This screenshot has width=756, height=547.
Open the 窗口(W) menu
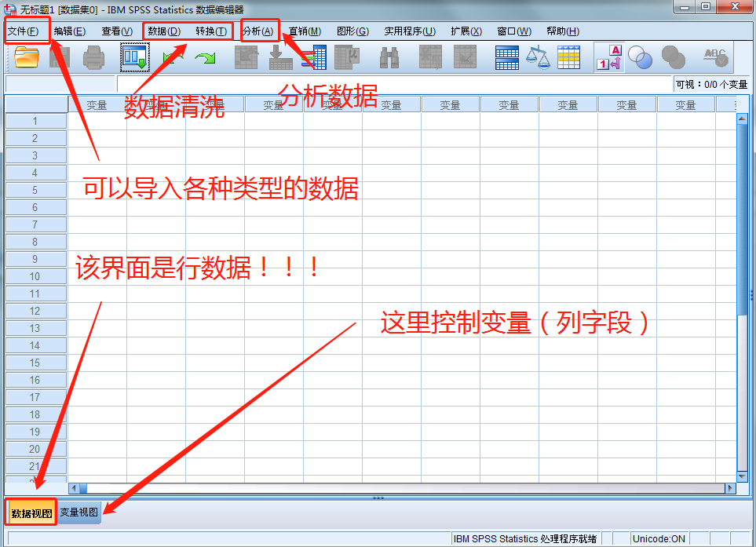[514, 31]
